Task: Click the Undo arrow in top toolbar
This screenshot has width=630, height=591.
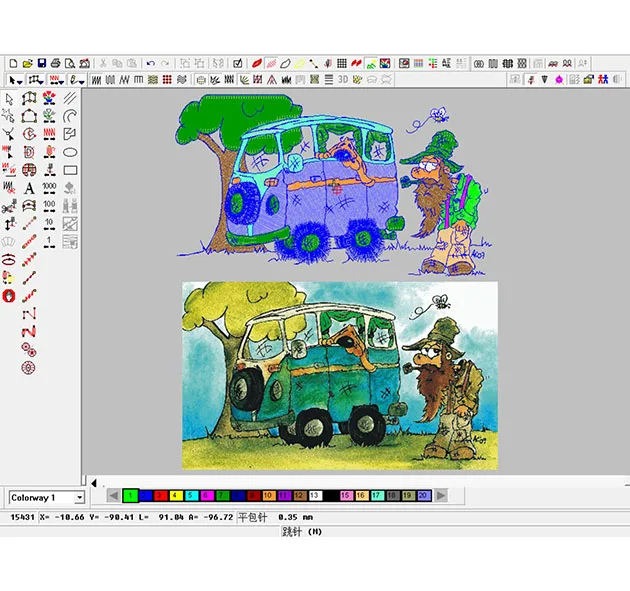Action: [150, 63]
